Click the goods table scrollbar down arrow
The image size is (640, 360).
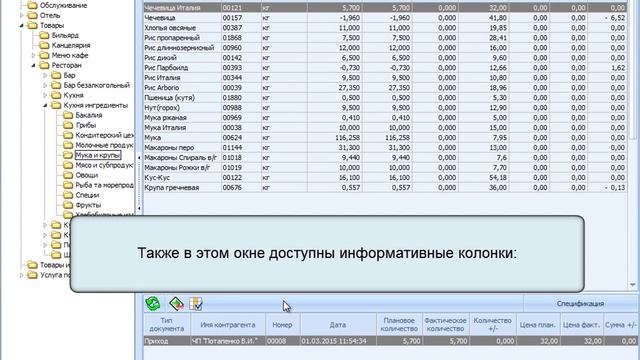632,285
